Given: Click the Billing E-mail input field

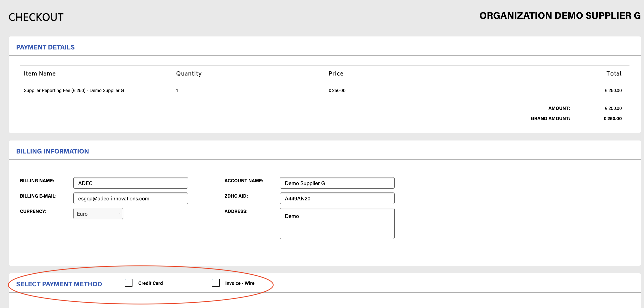Looking at the screenshot, I should click(131, 198).
